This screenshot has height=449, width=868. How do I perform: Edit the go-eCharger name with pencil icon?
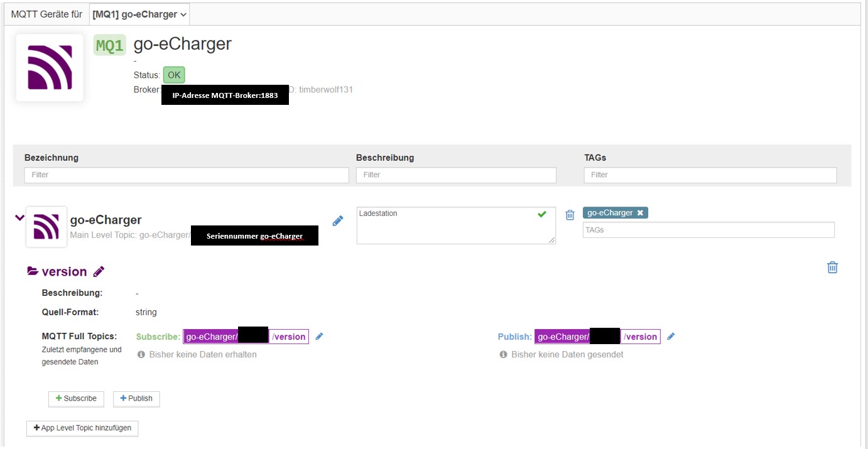pos(338,220)
